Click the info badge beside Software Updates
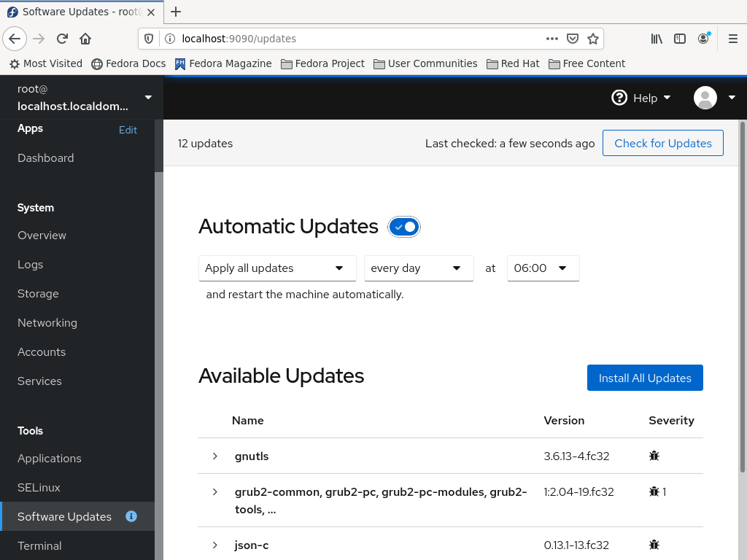 coord(131,516)
